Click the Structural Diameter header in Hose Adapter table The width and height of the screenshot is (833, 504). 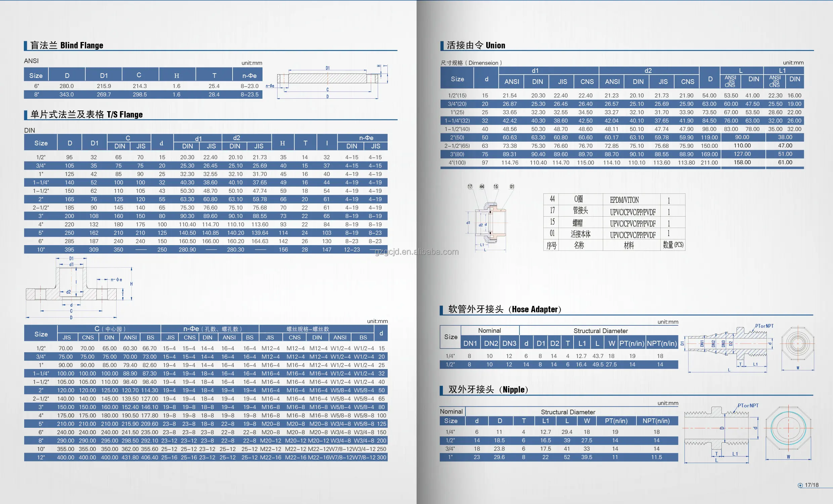click(x=600, y=331)
